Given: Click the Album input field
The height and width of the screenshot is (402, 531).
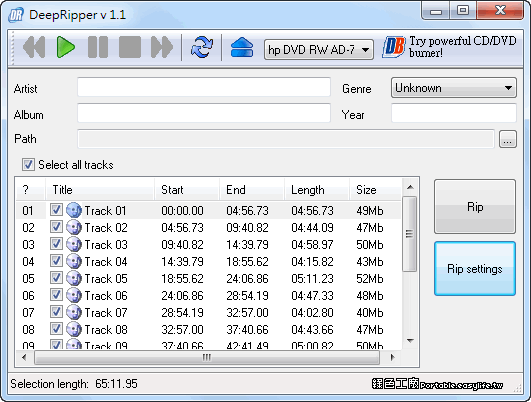Looking at the screenshot, I should click(x=204, y=113).
